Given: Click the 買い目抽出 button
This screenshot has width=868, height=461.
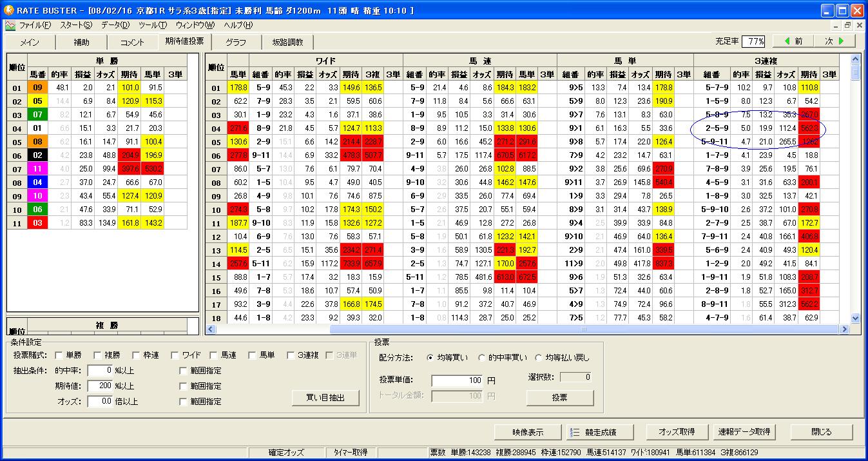Looking at the screenshot, I should [x=325, y=398].
